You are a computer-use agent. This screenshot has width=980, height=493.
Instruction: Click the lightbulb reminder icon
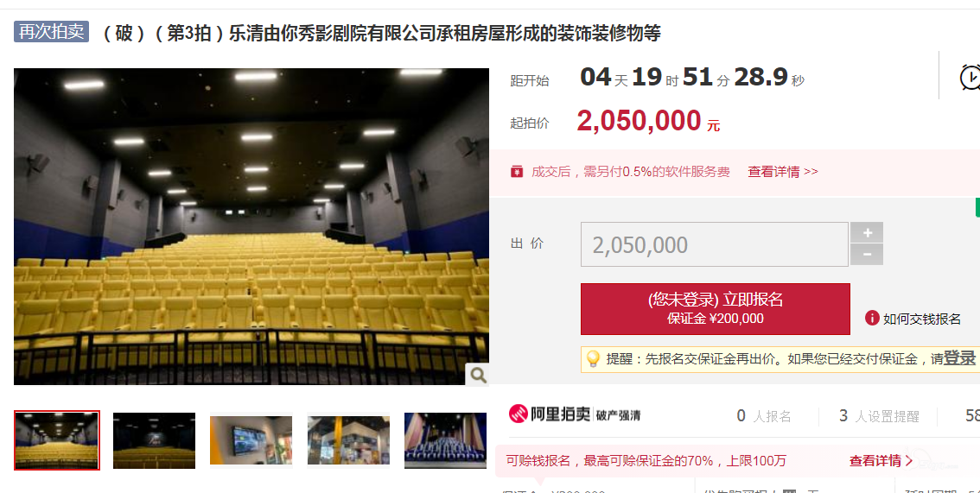pyautogui.click(x=593, y=359)
